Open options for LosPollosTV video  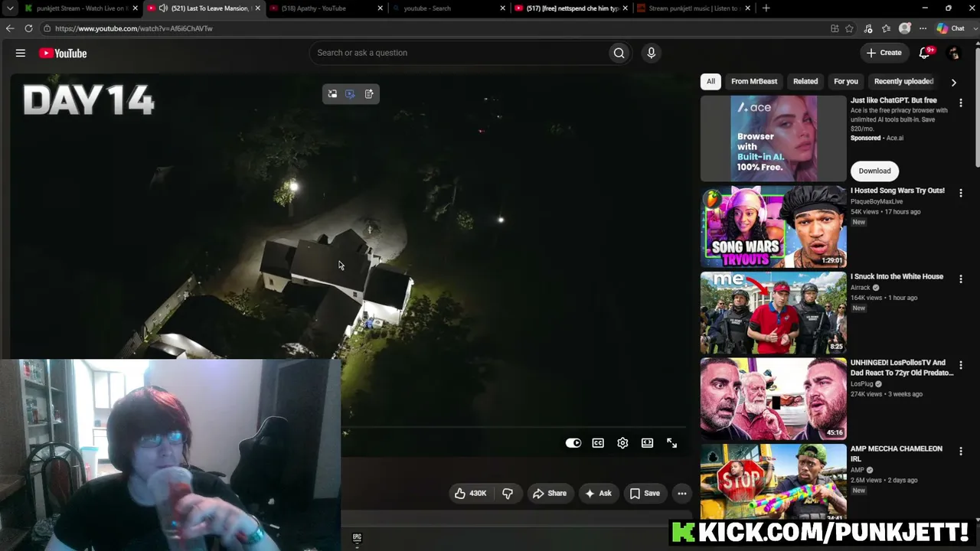[x=961, y=366]
